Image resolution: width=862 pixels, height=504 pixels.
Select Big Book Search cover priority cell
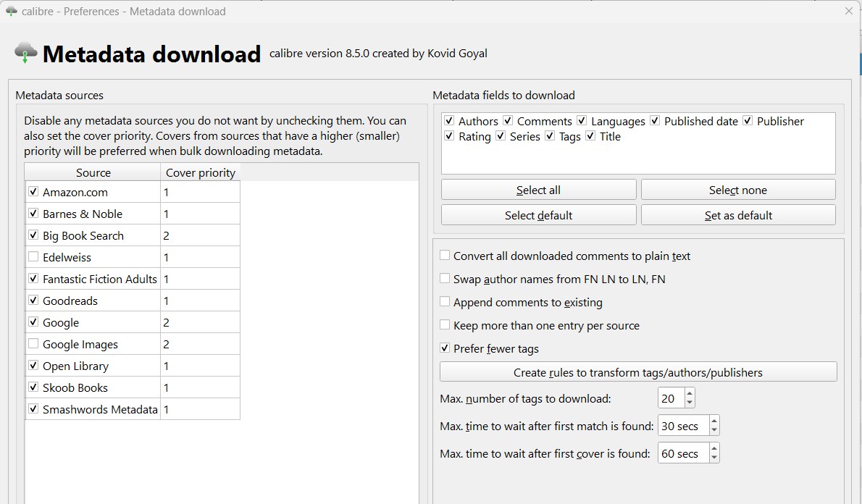[x=201, y=235]
